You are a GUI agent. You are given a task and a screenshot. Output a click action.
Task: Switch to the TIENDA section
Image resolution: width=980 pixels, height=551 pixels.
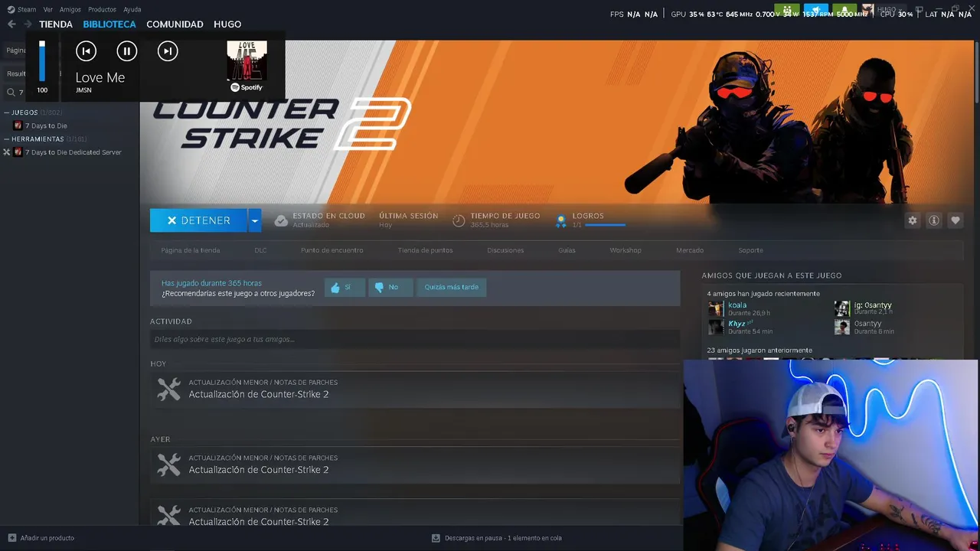pyautogui.click(x=56, y=24)
